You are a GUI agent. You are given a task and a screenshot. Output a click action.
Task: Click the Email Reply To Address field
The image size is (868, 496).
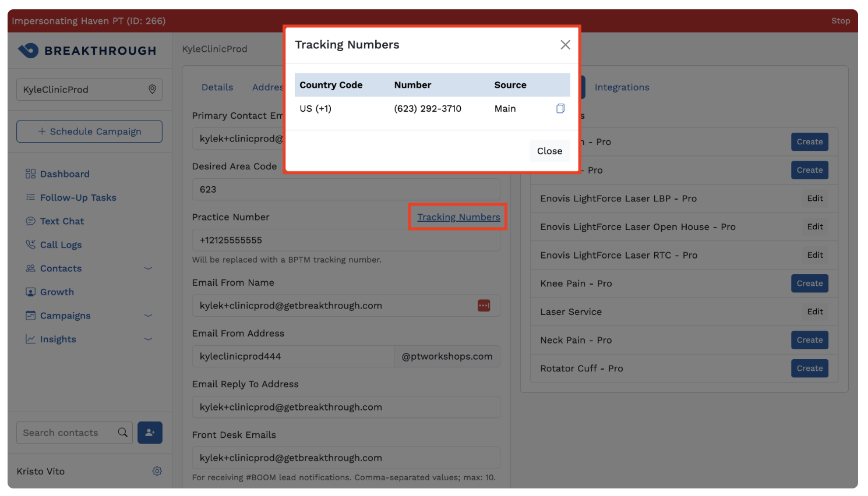tap(346, 407)
